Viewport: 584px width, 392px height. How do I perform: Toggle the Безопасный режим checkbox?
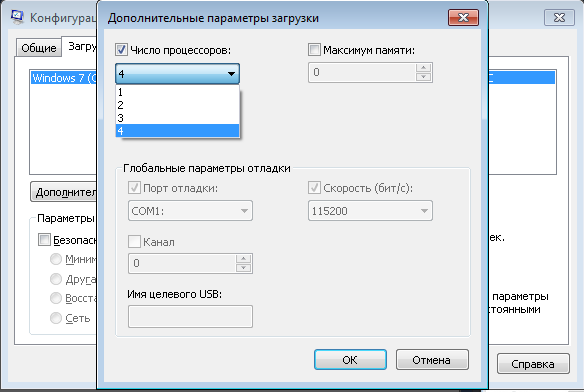[x=44, y=240]
